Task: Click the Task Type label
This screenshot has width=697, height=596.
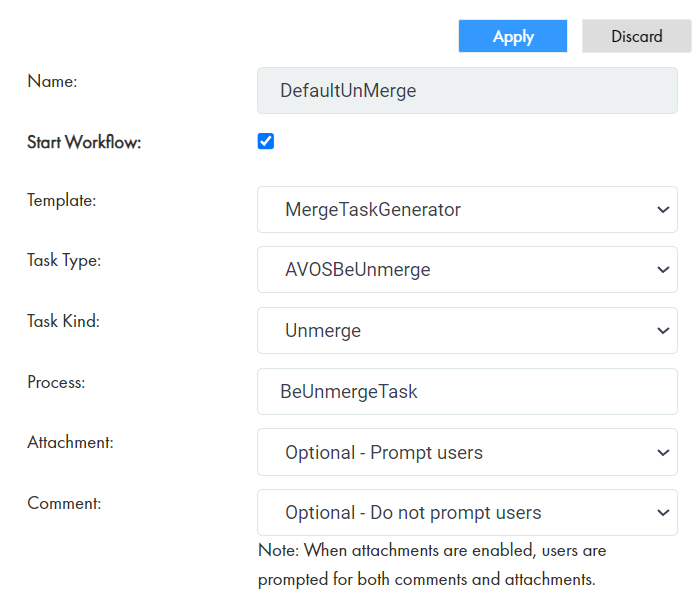Action: (x=64, y=260)
